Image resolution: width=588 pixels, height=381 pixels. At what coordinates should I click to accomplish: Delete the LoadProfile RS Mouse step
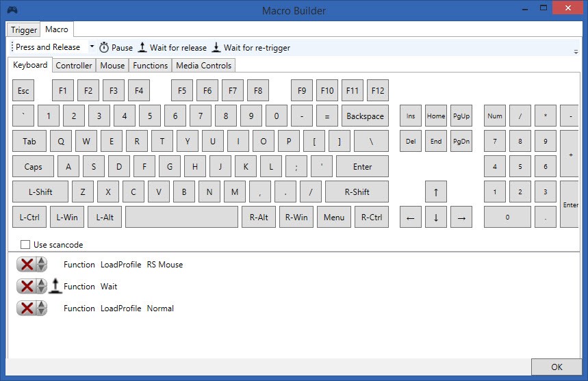pos(27,265)
